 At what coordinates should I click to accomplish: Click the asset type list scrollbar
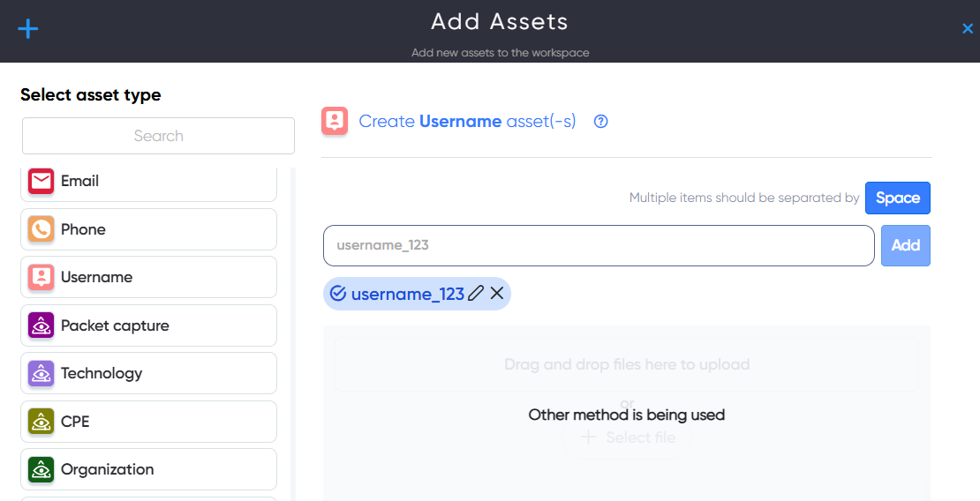tap(292, 334)
